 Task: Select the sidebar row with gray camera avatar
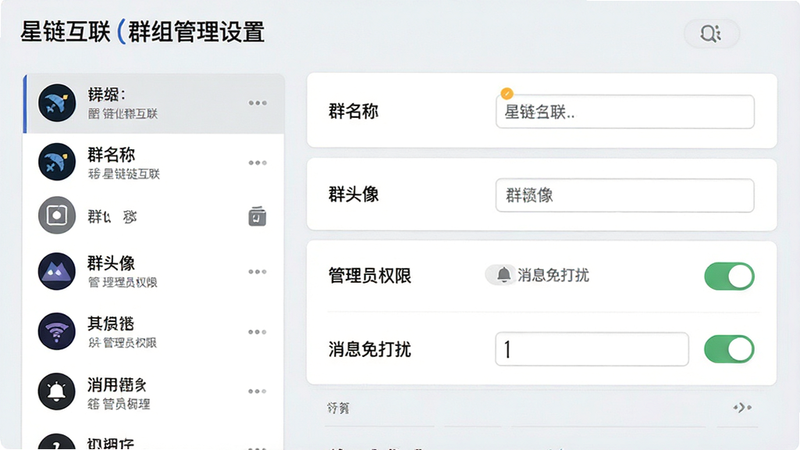pyautogui.click(x=154, y=216)
